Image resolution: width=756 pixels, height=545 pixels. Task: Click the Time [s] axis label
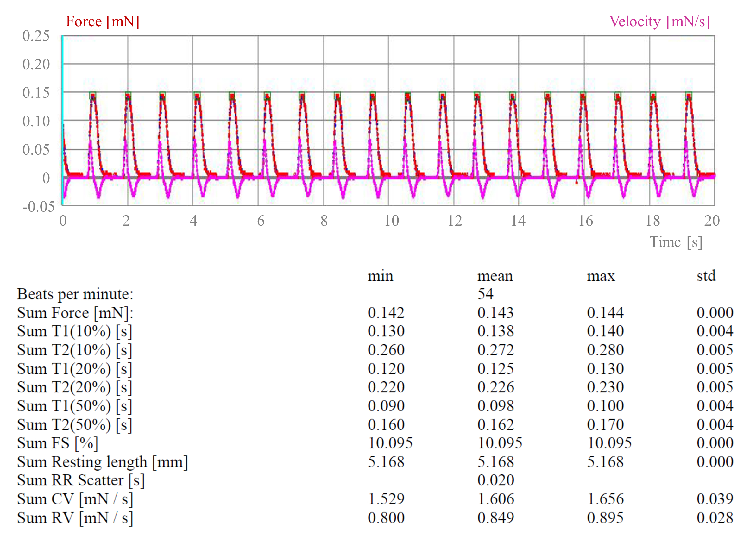pos(676,242)
